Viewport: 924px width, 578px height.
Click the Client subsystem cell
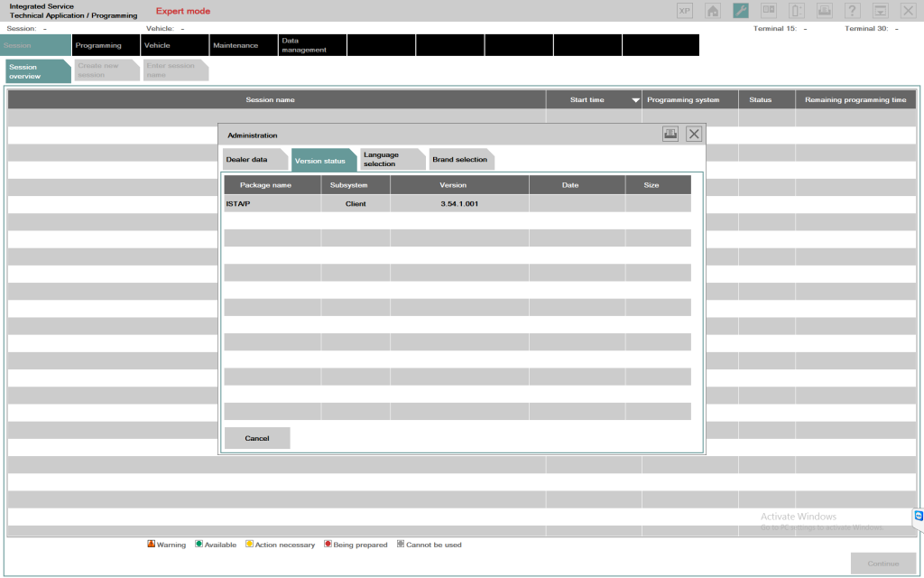356,203
